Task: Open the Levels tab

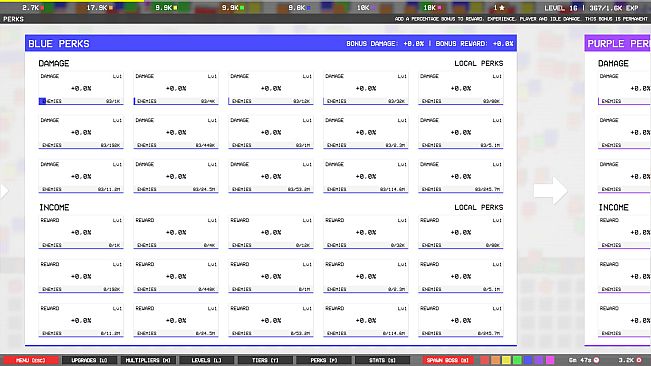Action: click(206, 360)
